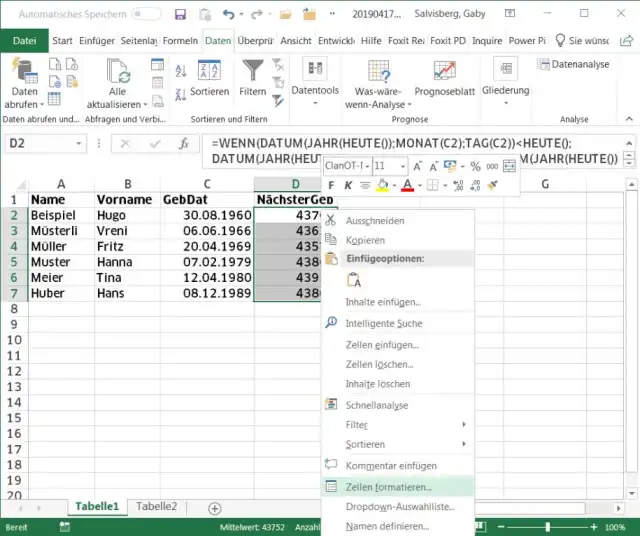Toggle italic in the mini toolbar

(x=348, y=185)
